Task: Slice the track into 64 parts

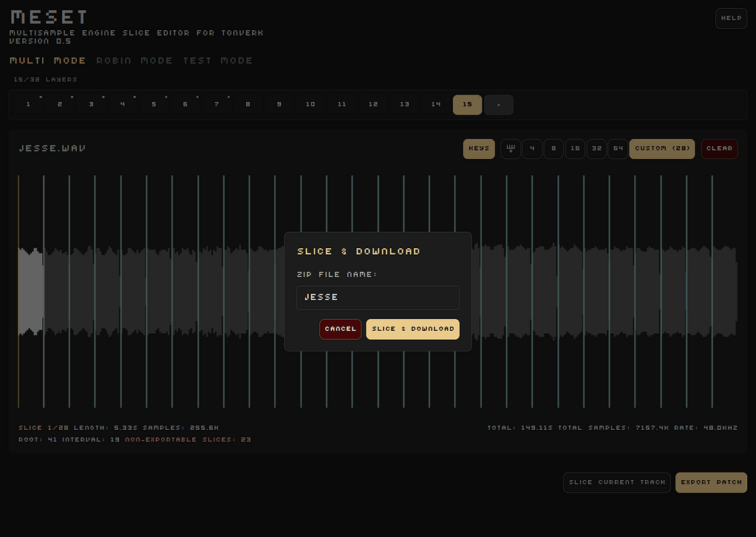Action: pos(618,148)
